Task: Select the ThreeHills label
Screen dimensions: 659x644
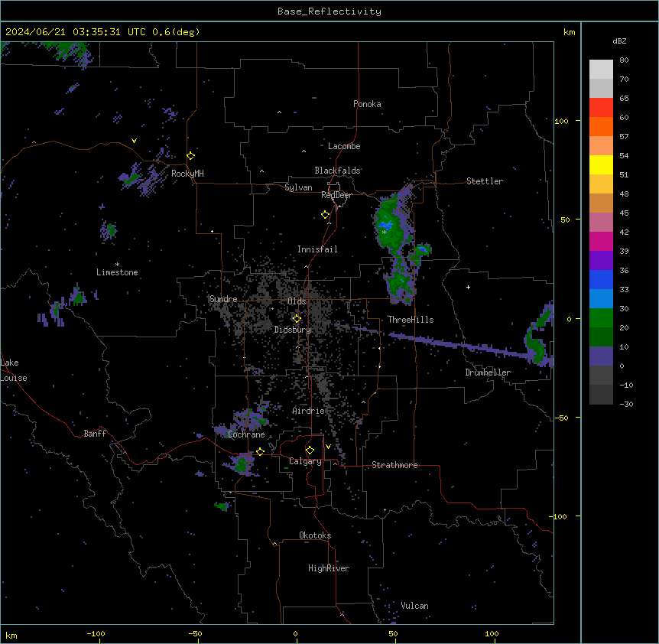Action: click(x=411, y=320)
